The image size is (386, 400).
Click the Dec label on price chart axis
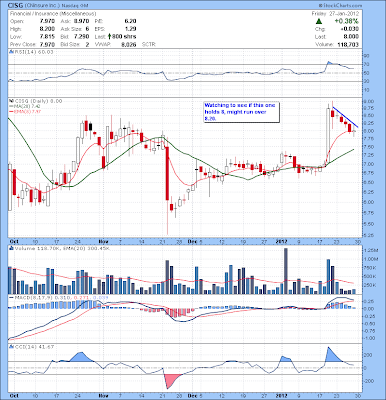[x=192, y=240]
